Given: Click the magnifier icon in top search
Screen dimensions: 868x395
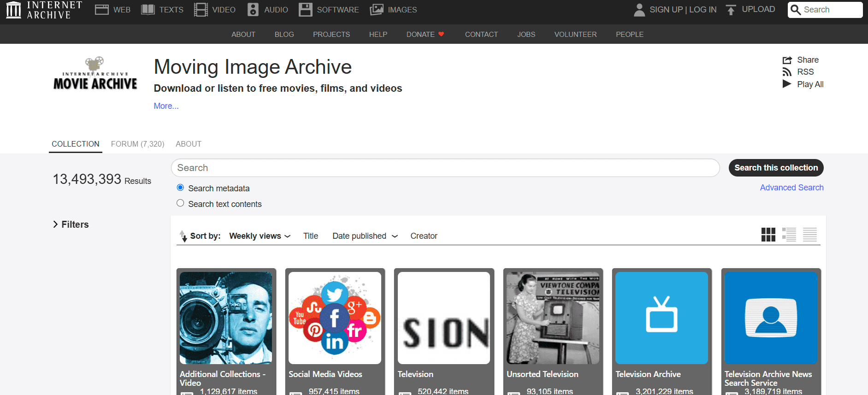Looking at the screenshot, I should point(796,10).
